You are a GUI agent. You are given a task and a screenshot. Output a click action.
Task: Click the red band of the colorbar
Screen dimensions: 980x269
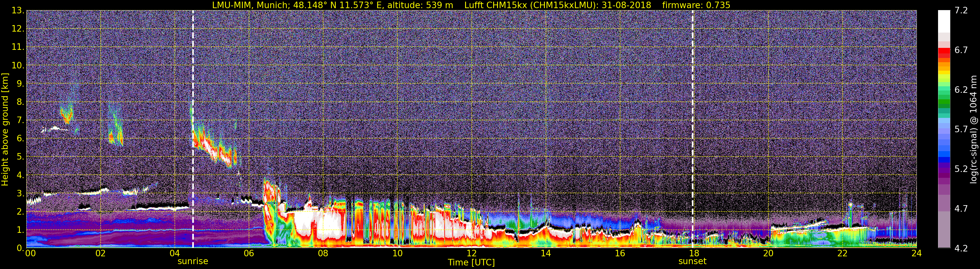[944, 51]
